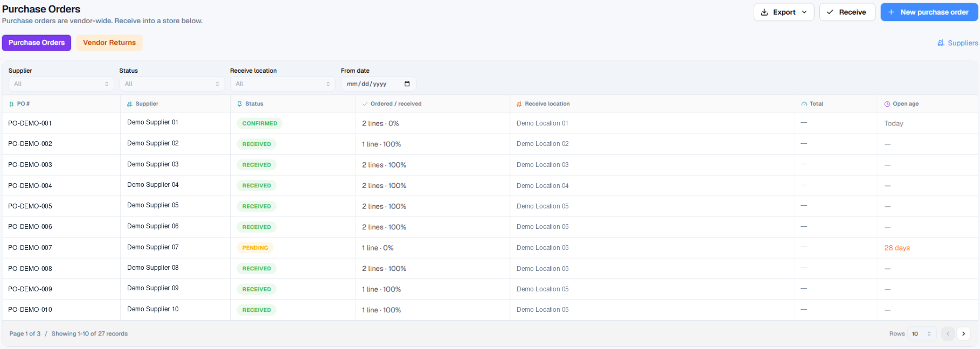Click Demo Supplier 04 cell
This screenshot has width=980, height=349.
[153, 185]
